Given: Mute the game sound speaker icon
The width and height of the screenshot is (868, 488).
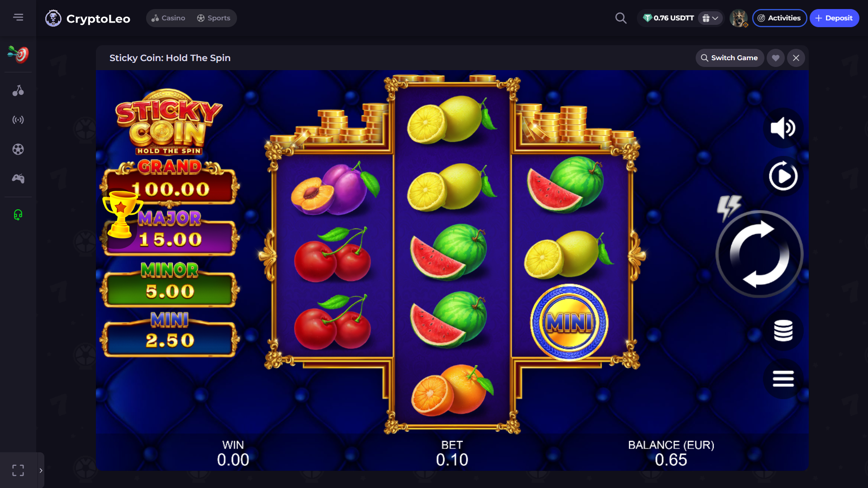Looking at the screenshot, I should pos(783,128).
